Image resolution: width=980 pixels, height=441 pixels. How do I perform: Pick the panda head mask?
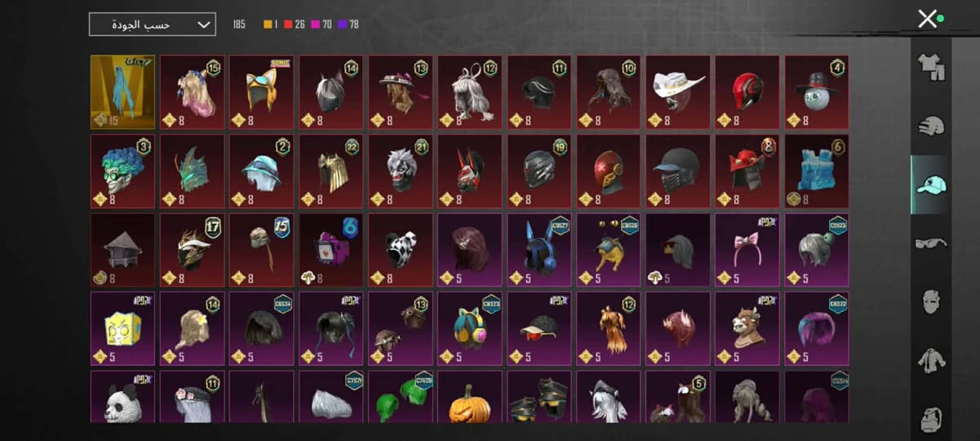122,397
